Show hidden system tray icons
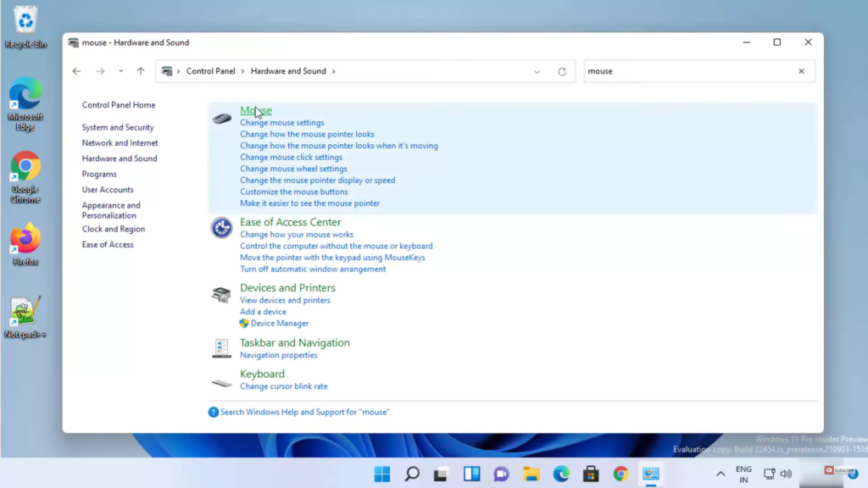Viewport: 868px width, 488px height. [x=721, y=474]
